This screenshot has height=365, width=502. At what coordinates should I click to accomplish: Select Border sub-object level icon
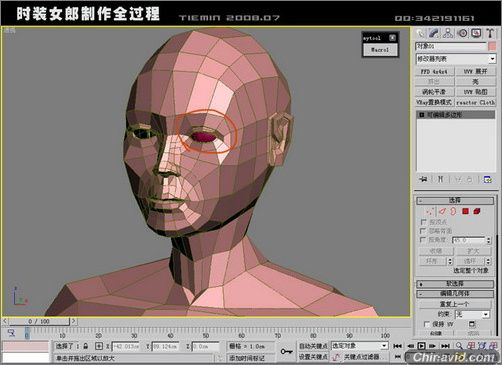tap(453, 211)
